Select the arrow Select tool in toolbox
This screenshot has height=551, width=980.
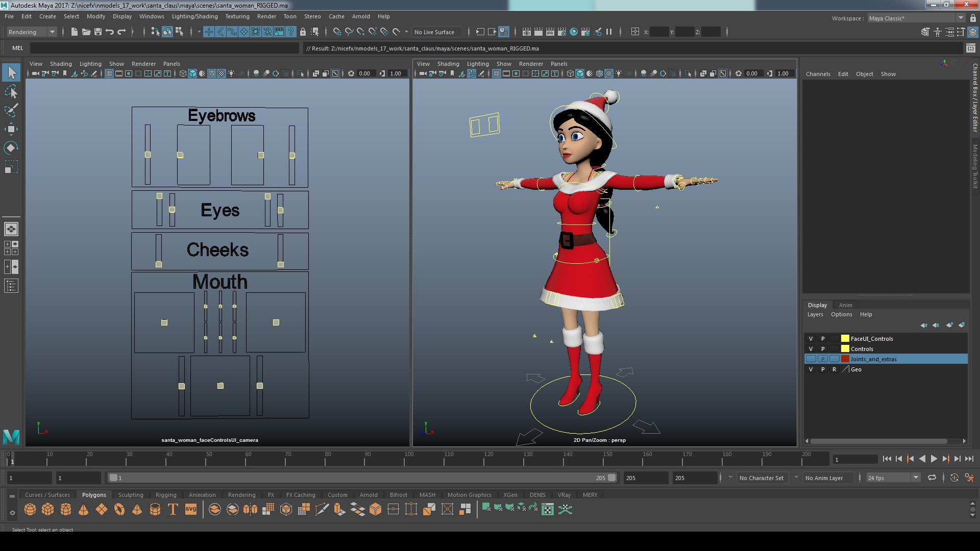point(11,72)
